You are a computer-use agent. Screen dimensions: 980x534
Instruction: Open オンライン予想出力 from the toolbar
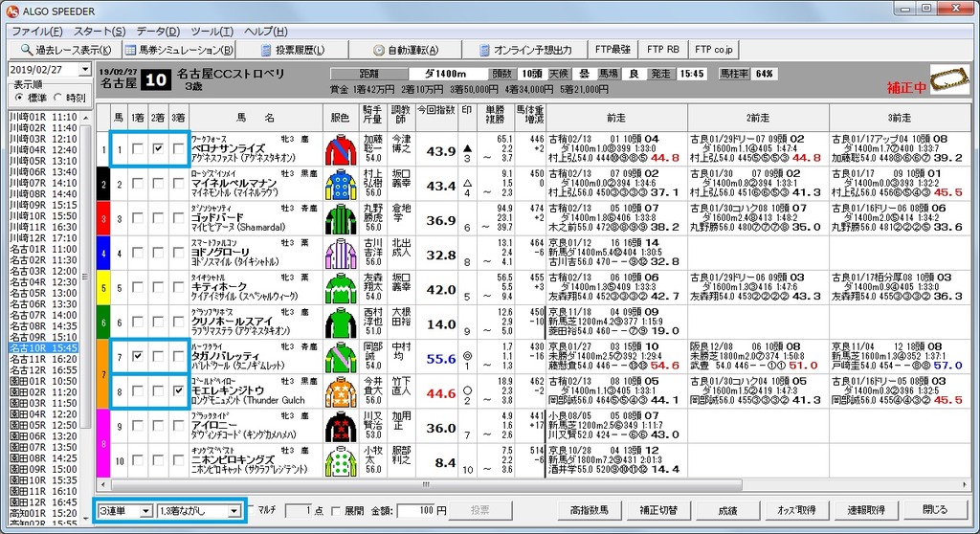pyautogui.click(x=525, y=50)
